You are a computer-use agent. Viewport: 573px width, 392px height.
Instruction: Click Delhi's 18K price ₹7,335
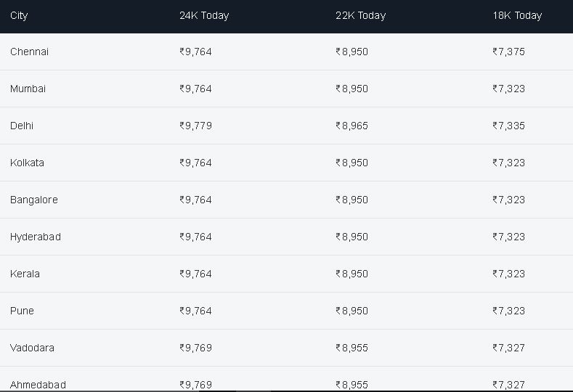coord(508,126)
